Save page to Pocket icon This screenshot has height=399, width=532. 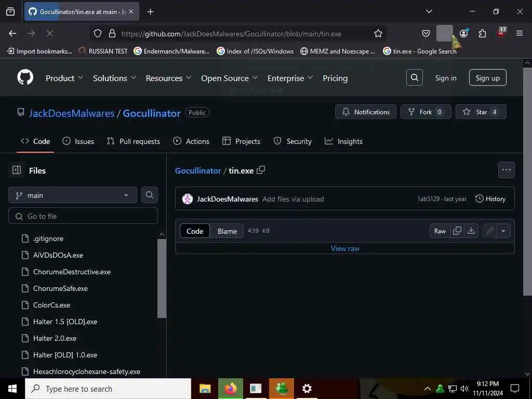coord(426,33)
